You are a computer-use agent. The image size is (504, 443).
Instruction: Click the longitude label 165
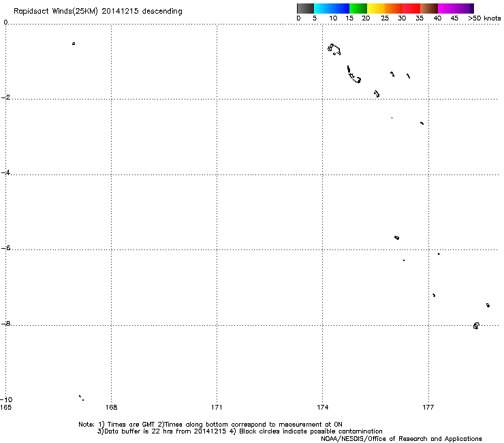[x=5, y=408]
